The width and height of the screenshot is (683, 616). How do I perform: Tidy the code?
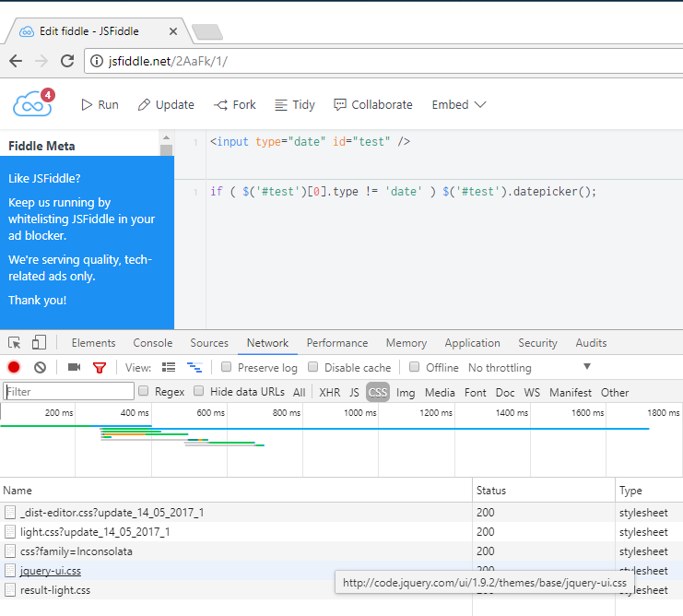pos(294,104)
